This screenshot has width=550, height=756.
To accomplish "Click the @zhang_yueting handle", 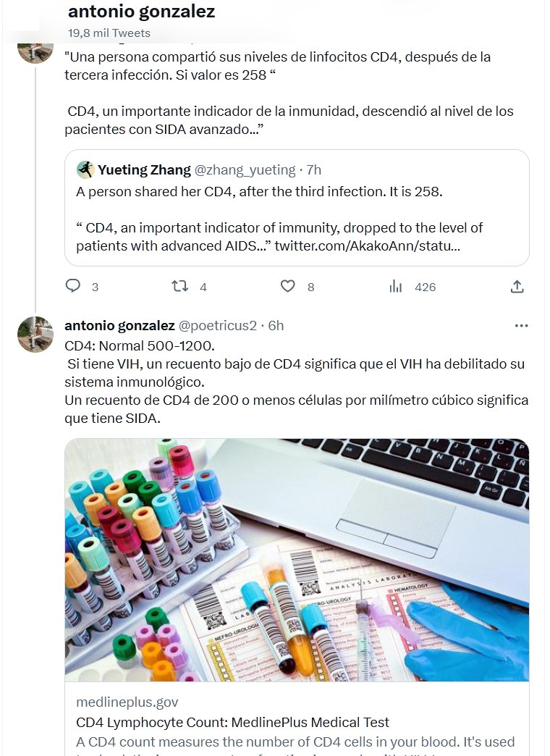I will pyautogui.click(x=245, y=170).
